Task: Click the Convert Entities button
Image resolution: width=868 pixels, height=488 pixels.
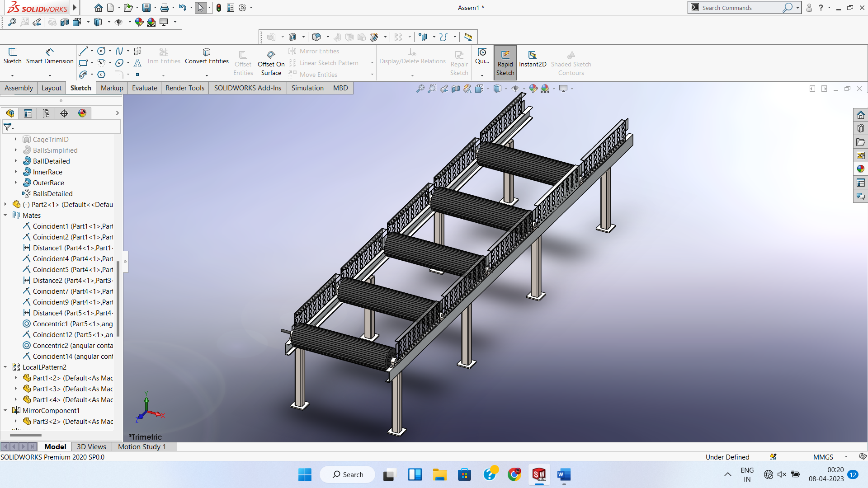Action: click(x=207, y=56)
